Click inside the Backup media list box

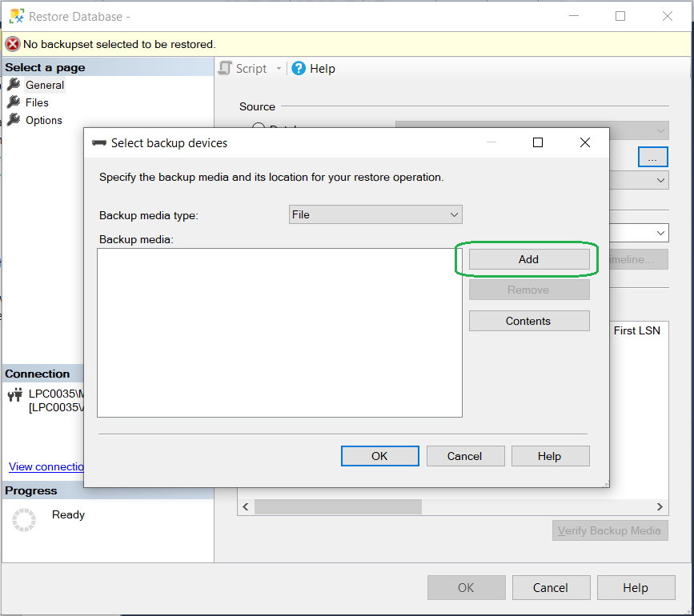tap(279, 332)
